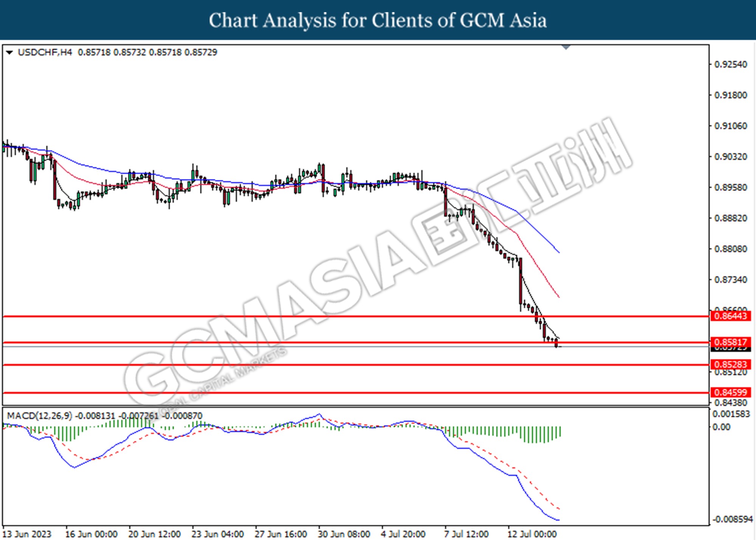The image size is (756, 540).
Task: Click the 0.87340 price scale value
Action: (x=731, y=279)
